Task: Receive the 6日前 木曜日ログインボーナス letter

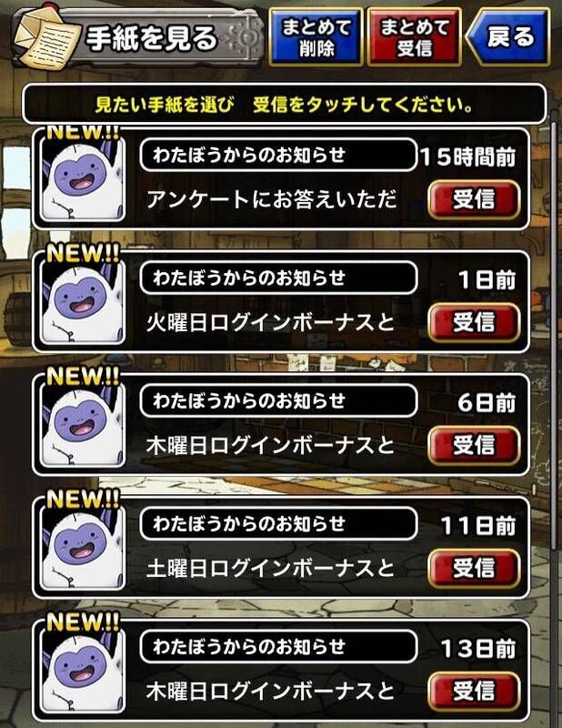Action: pyautogui.click(x=474, y=445)
